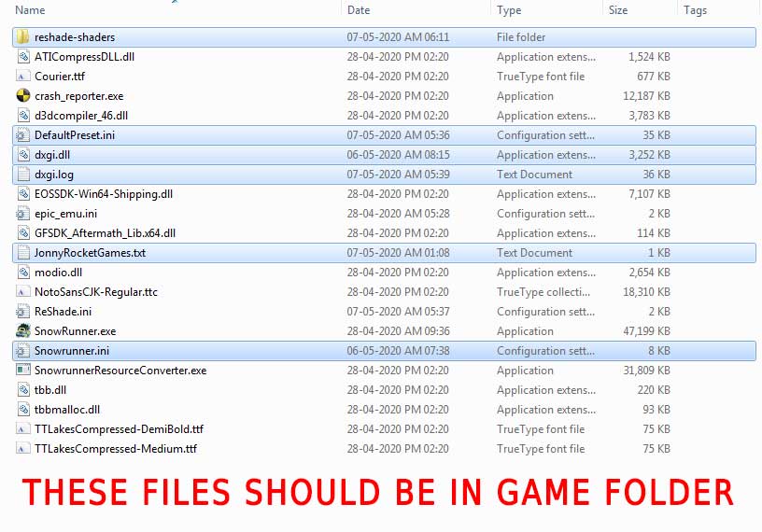762x532 pixels.
Task: Select the dxgi.dll file icon
Action: (x=23, y=155)
